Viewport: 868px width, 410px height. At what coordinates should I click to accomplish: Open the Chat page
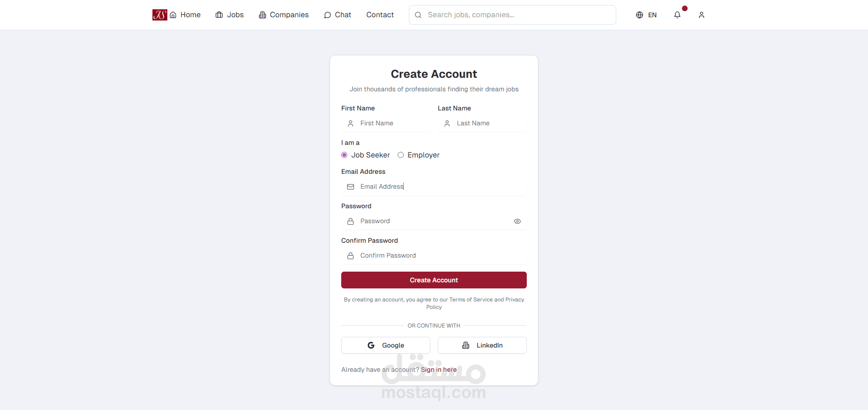click(338, 15)
